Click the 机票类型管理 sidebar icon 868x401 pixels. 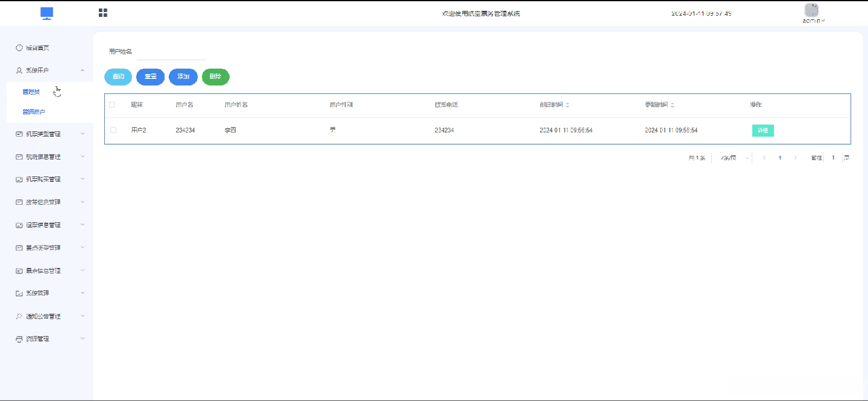19,134
